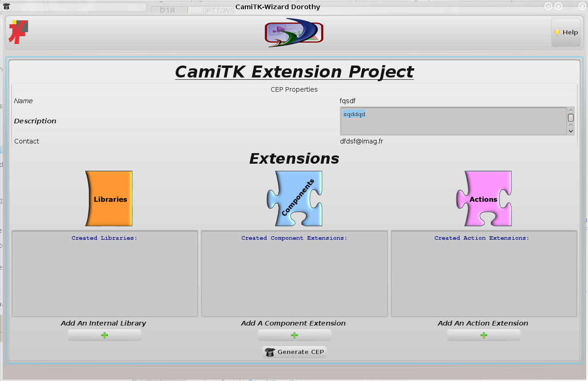Click the Description scrollbar handle
588x381 pixels.
pos(571,118)
